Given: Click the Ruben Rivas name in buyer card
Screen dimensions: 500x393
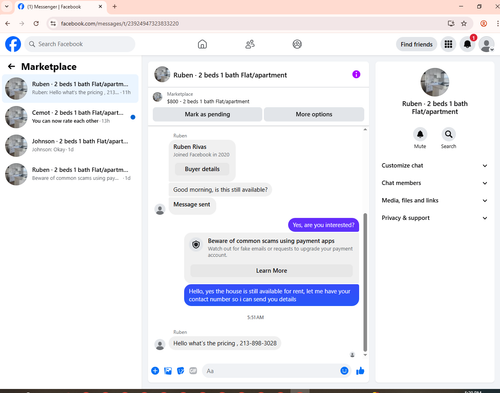Looking at the screenshot, I should [190, 147].
